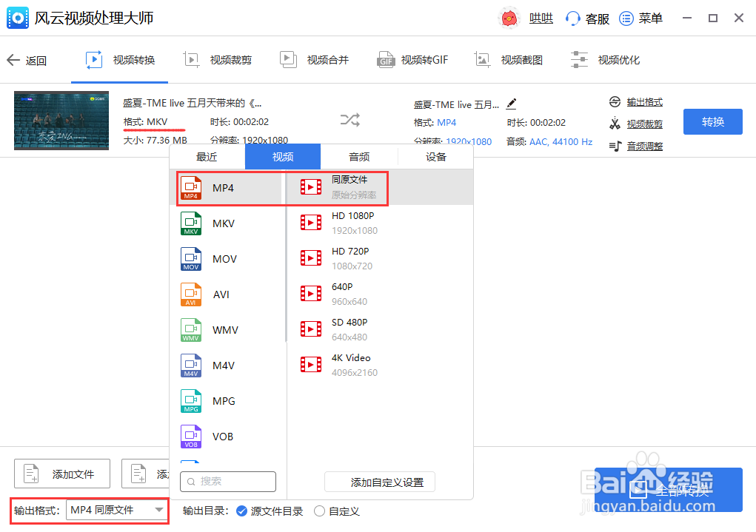Choose 自定义 as the output directory
The image size is (756, 532).
(x=319, y=511)
